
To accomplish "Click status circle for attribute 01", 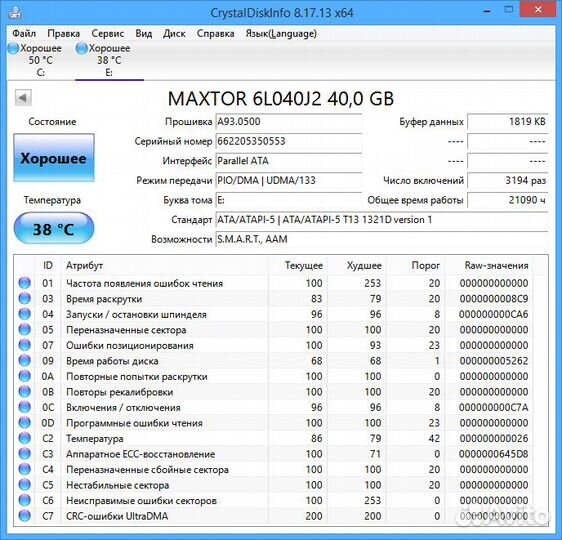I will point(25,283).
